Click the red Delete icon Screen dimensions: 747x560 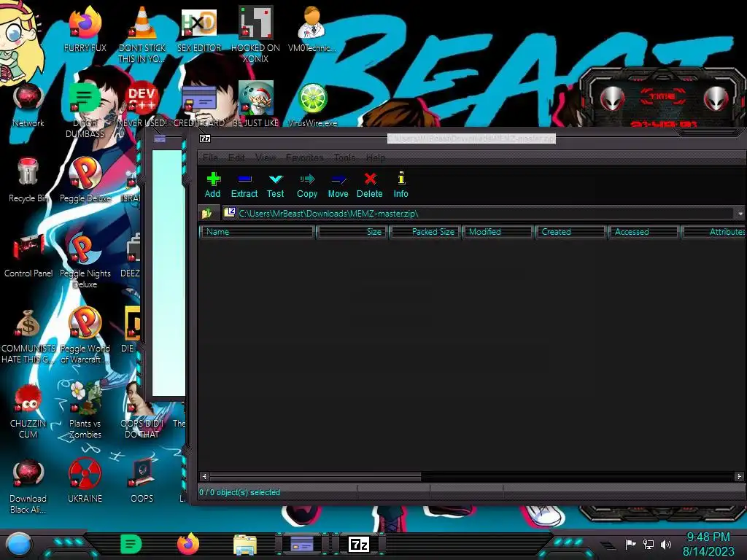[x=370, y=185]
